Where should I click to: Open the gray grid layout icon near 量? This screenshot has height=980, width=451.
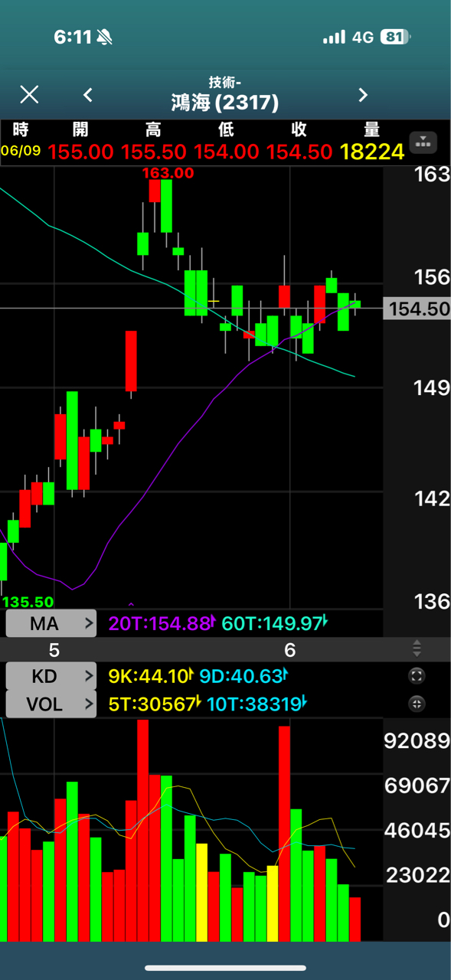coord(423,142)
